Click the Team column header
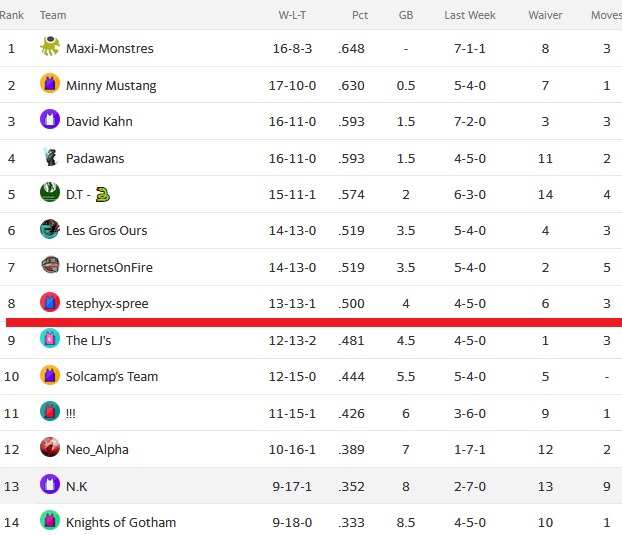This screenshot has height=535, width=622. click(53, 15)
